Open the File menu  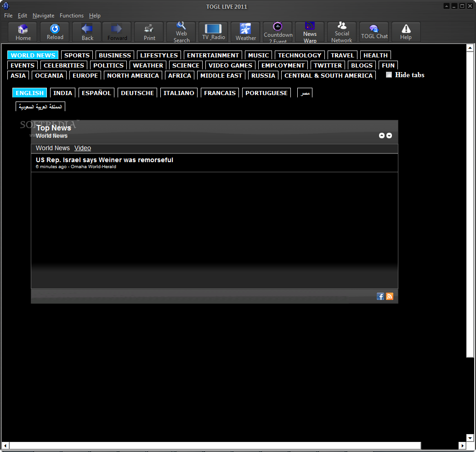click(x=8, y=16)
